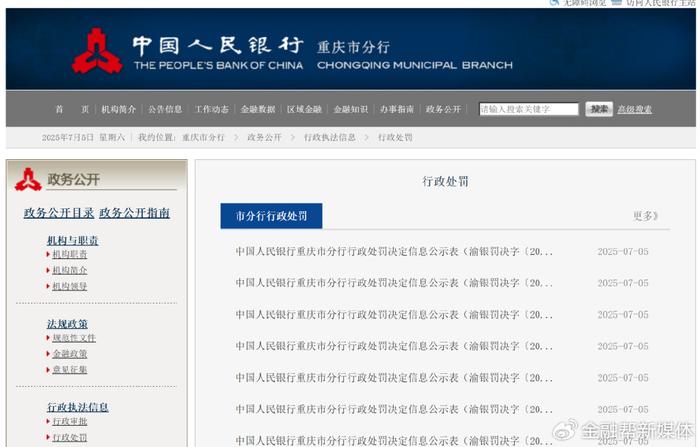The width and height of the screenshot is (700, 447).
Task: Click 重庆市分行 in the breadcrumb
Action: [203, 138]
